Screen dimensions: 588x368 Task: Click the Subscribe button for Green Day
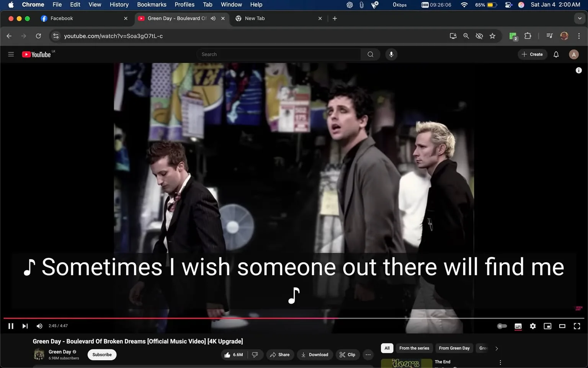[102, 355]
